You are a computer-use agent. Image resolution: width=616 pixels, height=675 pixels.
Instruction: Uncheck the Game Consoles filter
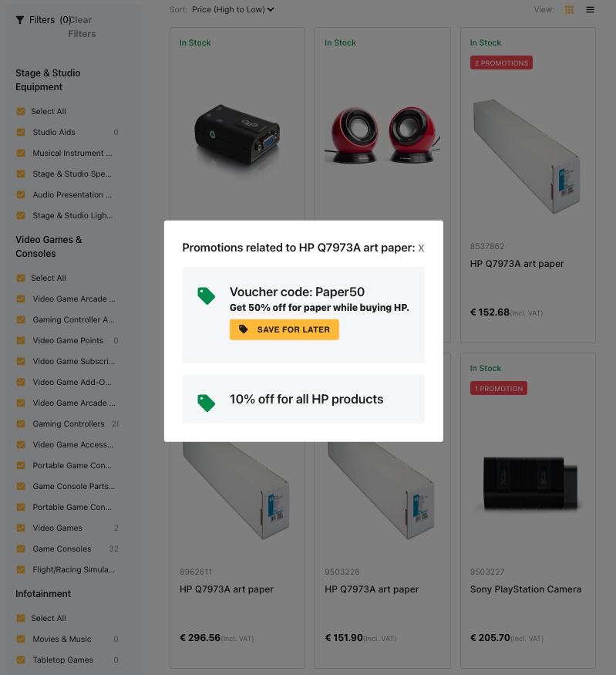tap(21, 549)
